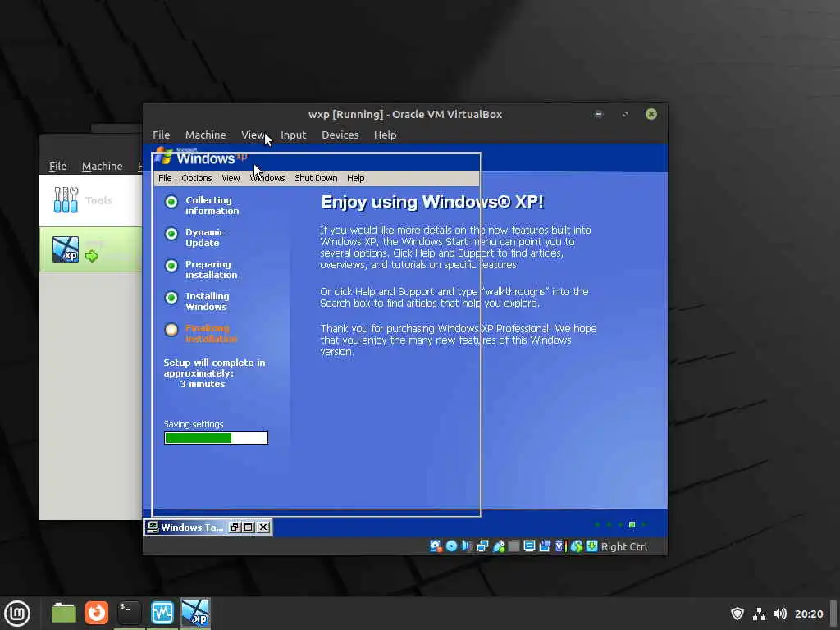Click the "3 minutes" remaining time text
The height and width of the screenshot is (630, 840).
click(x=203, y=384)
